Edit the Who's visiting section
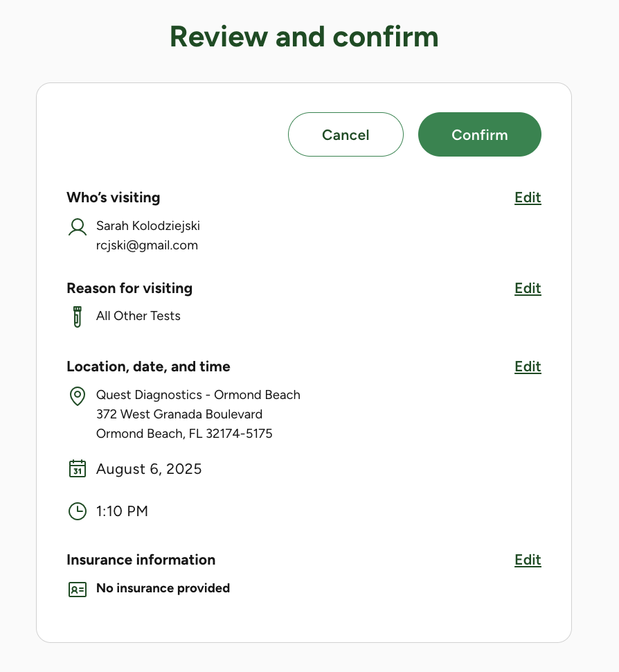 (x=527, y=197)
